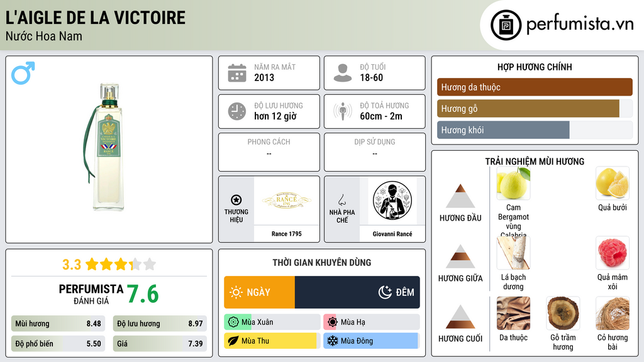644x362 pixels.
Task: Click the moon icon in Đêm bar
Action: coord(385,292)
